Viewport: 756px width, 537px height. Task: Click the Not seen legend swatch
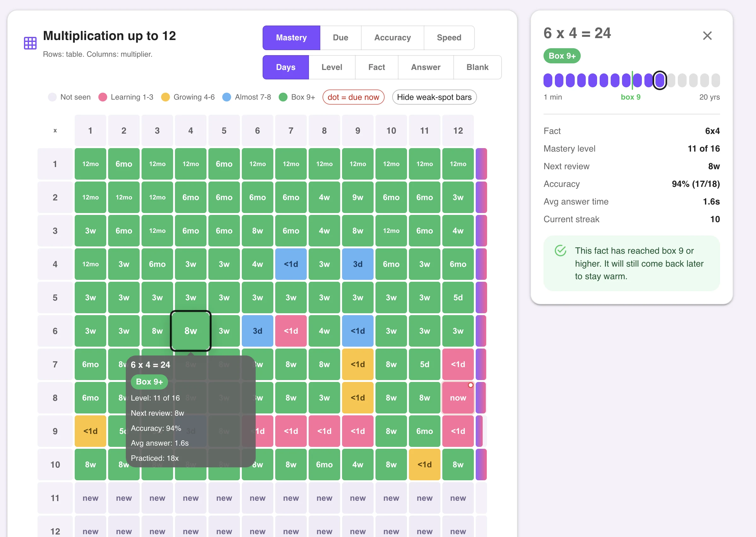pos(52,97)
